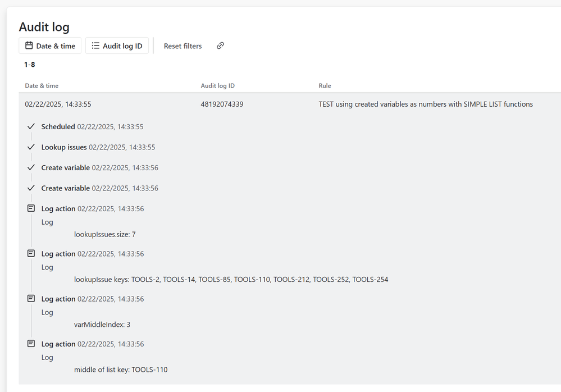This screenshot has width=561, height=392.
Task: Click the log icon beside the last Log action entry
Action: 31,343
